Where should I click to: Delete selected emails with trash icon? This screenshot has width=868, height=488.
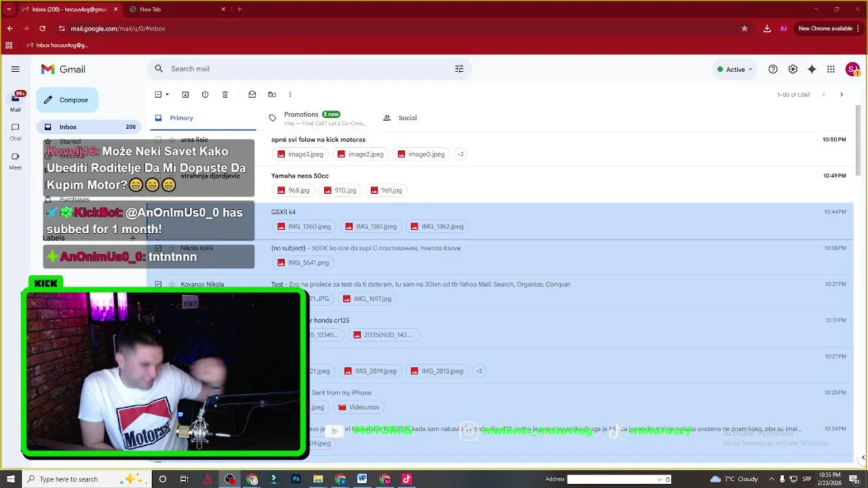pos(225,95)
